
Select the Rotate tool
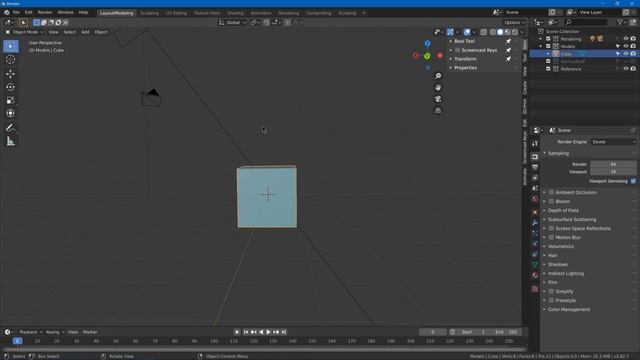[x=11, y=87]
